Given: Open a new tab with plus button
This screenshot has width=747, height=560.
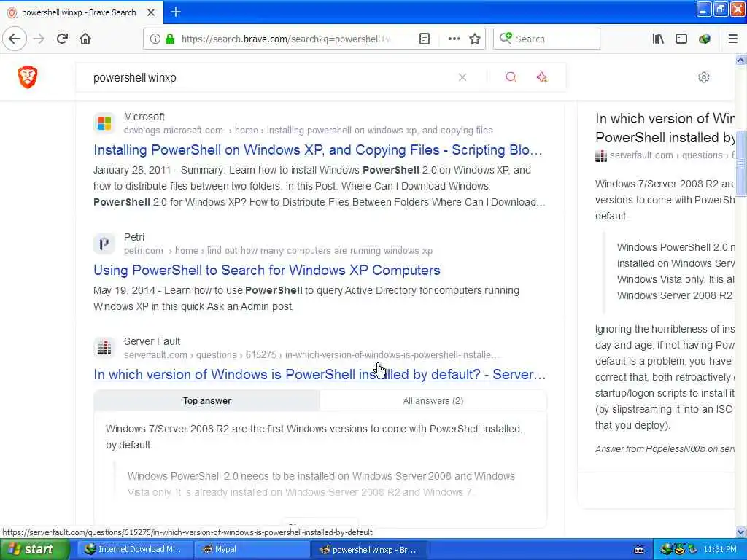Looking at the screenshot, I should click(176, 12).
